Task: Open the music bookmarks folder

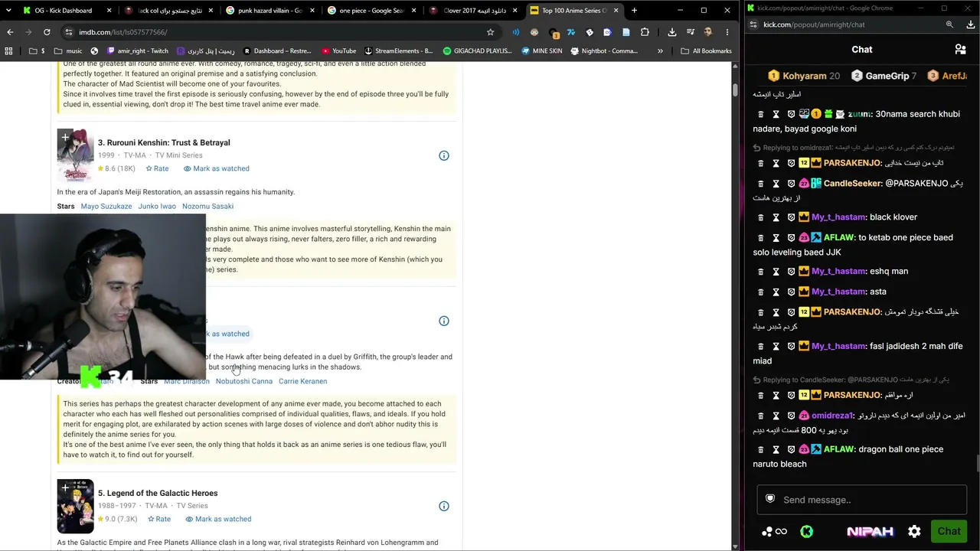Action: [68, 51]
